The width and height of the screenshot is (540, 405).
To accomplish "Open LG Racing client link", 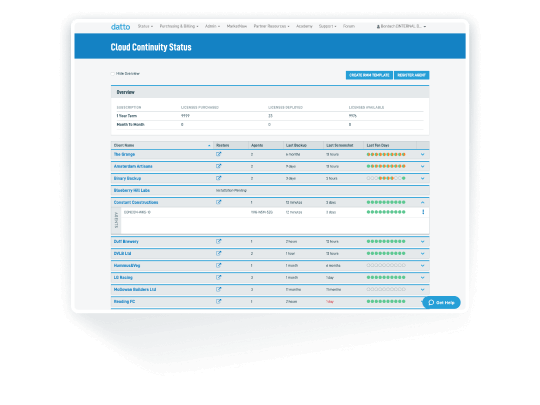I will (123, 278).
